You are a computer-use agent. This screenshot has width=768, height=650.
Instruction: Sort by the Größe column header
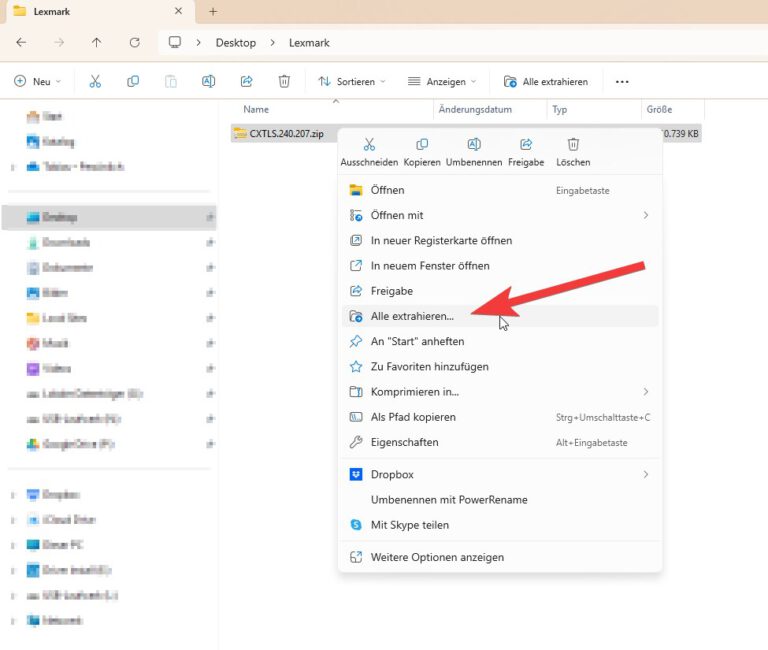click(659, 109)
